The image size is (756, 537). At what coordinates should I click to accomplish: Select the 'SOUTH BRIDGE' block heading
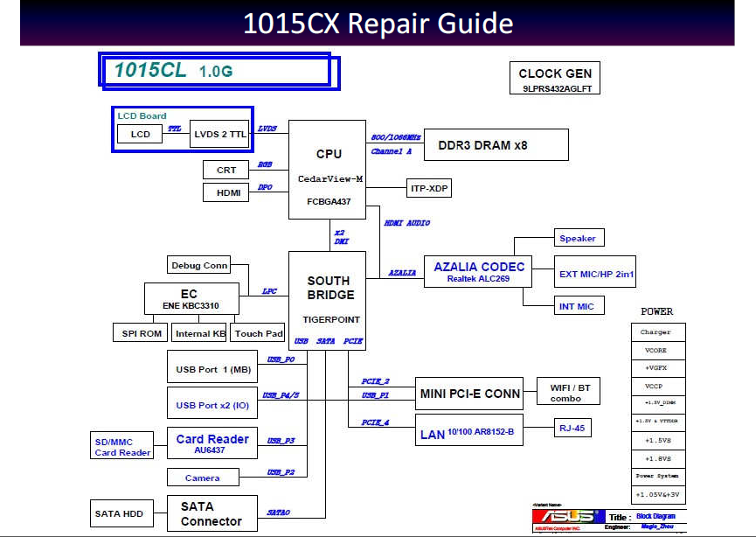[x=330, y=288]
